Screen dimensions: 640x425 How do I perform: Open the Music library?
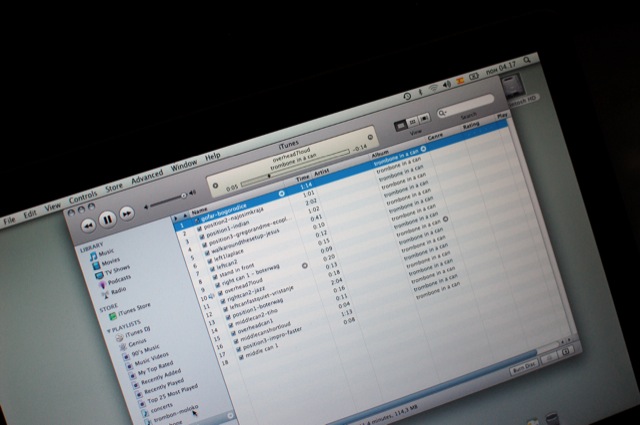106,253
